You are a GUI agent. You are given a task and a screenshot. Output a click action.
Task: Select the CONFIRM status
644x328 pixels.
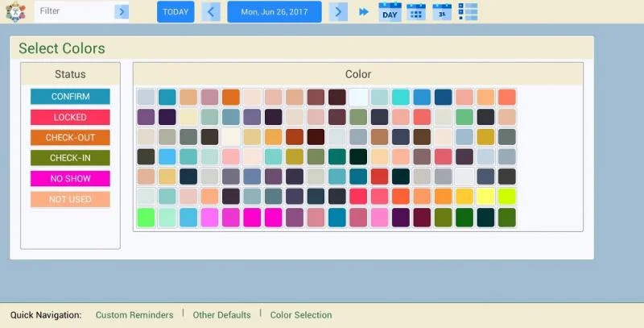coord(70,97)
